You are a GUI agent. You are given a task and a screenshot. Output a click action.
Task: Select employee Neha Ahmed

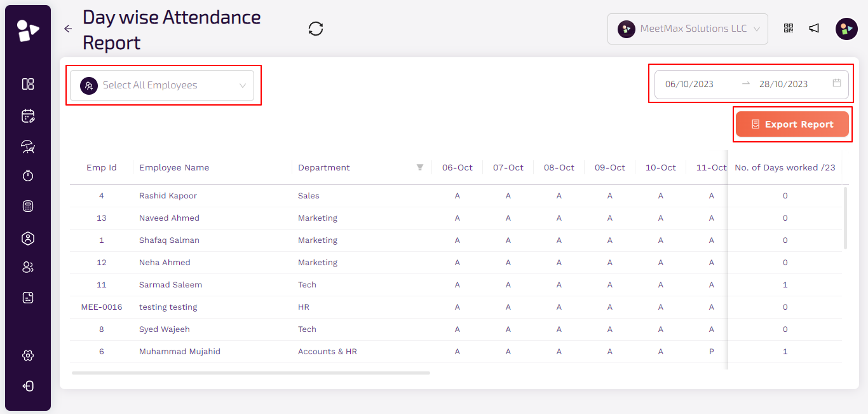[x=165, y=263]
